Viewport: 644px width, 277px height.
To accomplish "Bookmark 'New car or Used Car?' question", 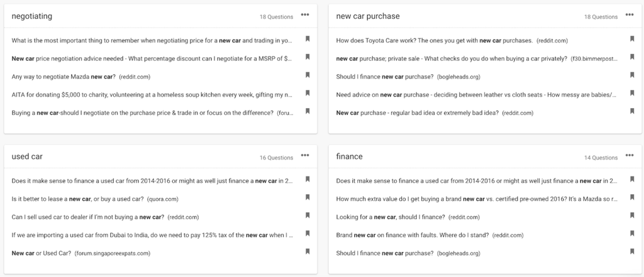I will (x=308, y=252).
